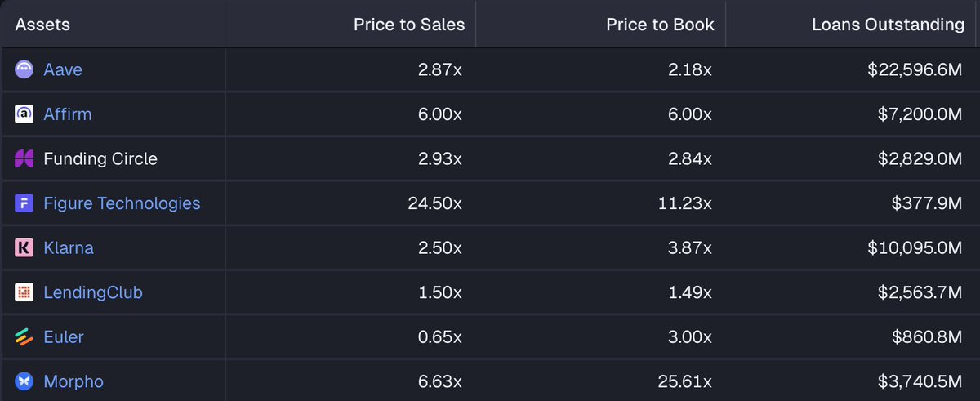Viewport: 980px width, 401px height.
Task: Click the pink Klarna K icon
Action: click(24, 247)
